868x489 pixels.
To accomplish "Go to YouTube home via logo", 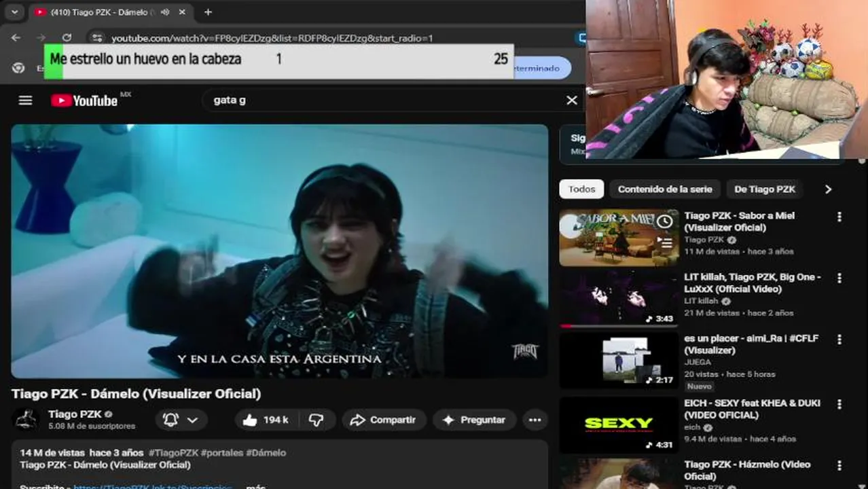I will [x=84, y=101].
